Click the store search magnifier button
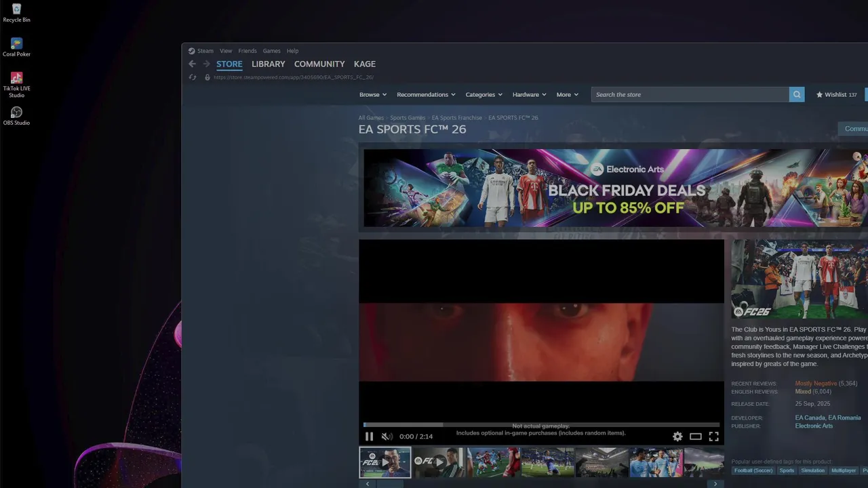The image size is (868, 488). pyautogui.click(x=797, y=95)
